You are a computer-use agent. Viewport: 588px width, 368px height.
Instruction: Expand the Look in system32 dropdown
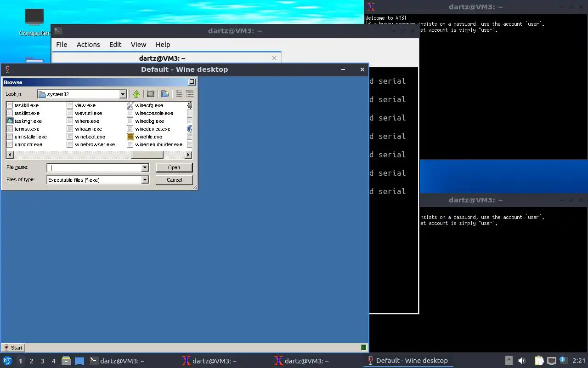123,94
